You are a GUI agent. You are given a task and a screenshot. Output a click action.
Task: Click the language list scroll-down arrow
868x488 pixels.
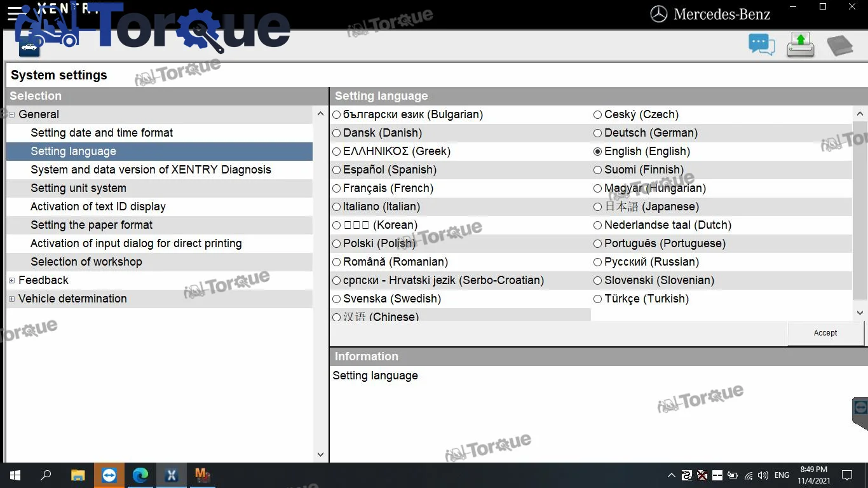click(860, 313)
